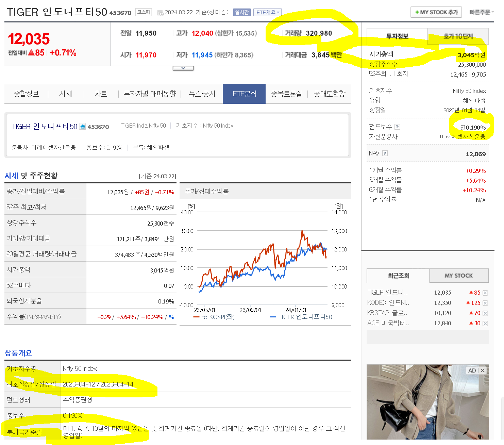Image resolution: width=504 pixels, height=445 pixels.
Task: Switch to the 종합정보 tab
Action: tap(26, 94)
